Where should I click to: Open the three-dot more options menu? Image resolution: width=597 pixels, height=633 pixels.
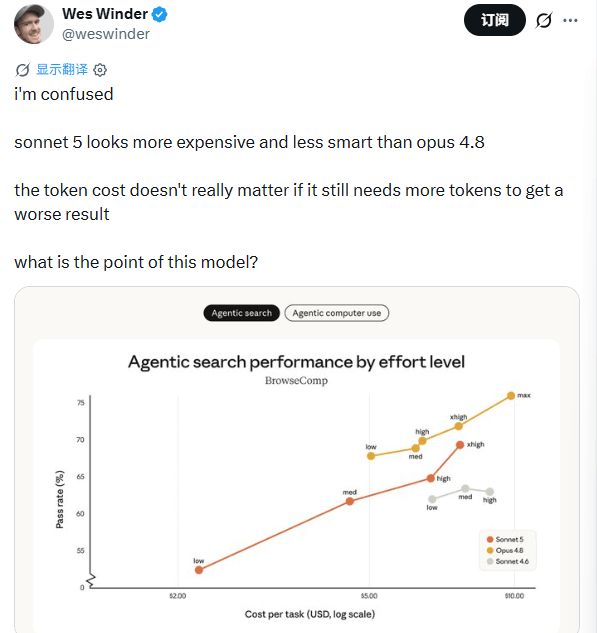(x=570, y=20)
